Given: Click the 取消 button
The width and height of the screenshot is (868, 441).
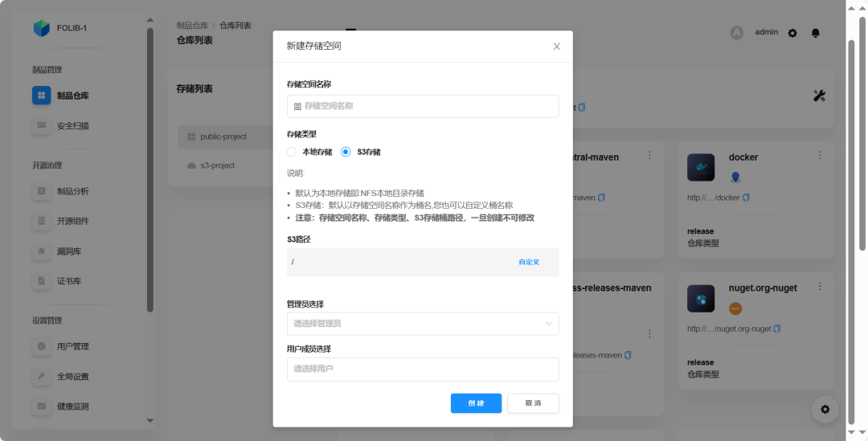Looking at the screenshot, I should click(x=533, y=403).
